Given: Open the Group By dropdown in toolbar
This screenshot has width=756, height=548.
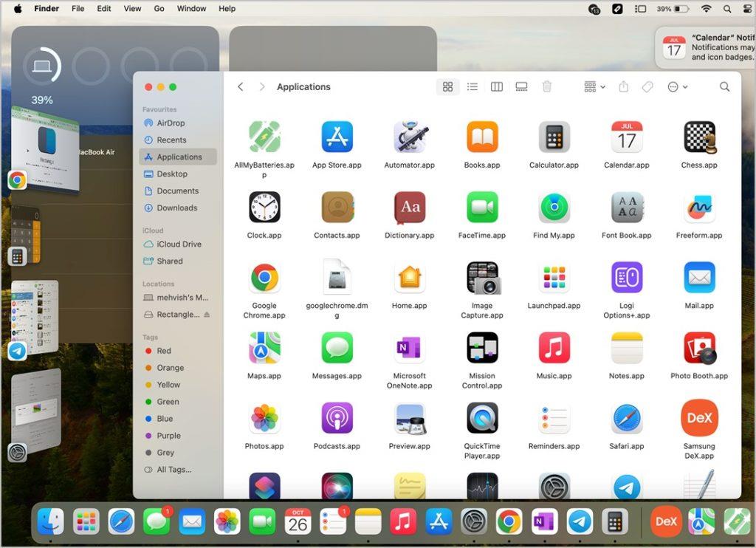Looking at the screenshot, I should [x=594, y=87].
